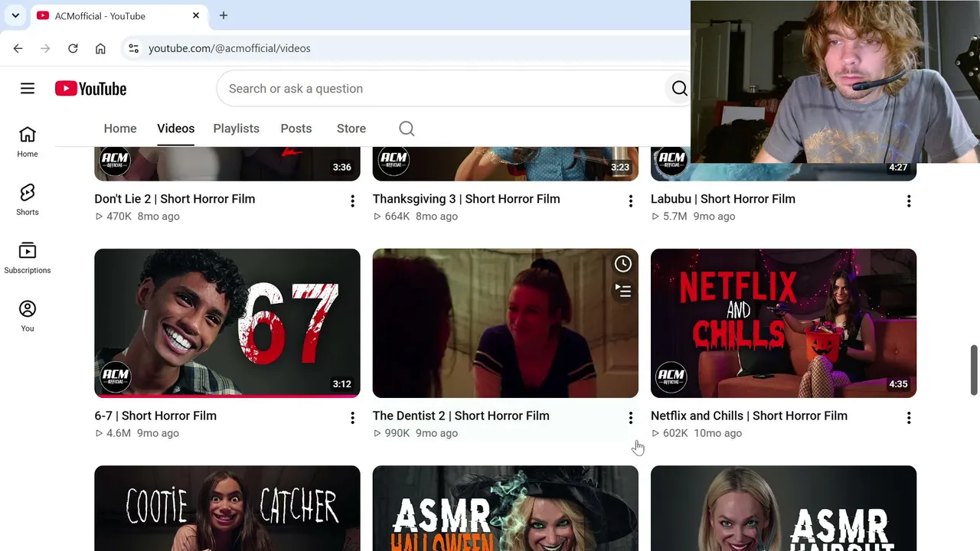The image size is (980, 551).
Task: Switch to the Playlists tab
Action: click(x=237, y=129)
